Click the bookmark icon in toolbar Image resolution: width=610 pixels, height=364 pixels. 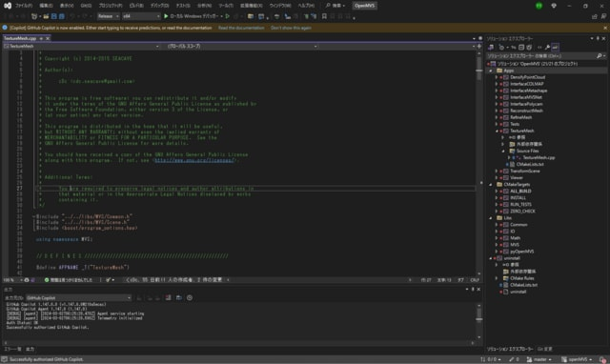(x=324, y=16)
